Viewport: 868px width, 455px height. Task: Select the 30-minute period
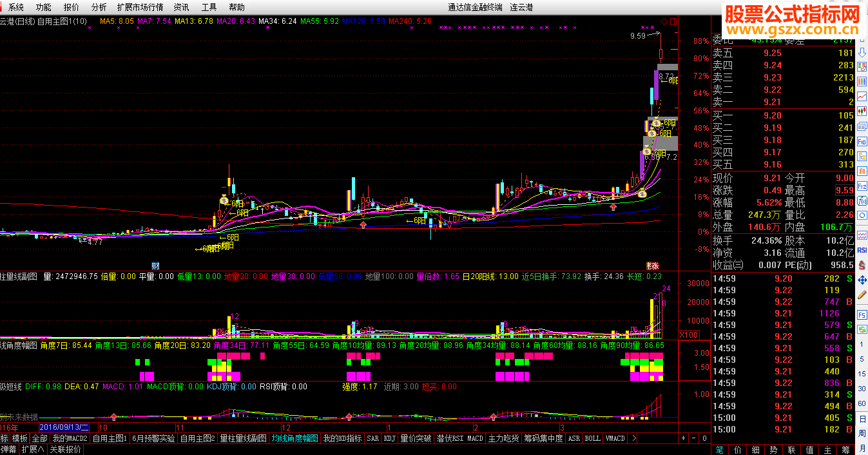862,389
